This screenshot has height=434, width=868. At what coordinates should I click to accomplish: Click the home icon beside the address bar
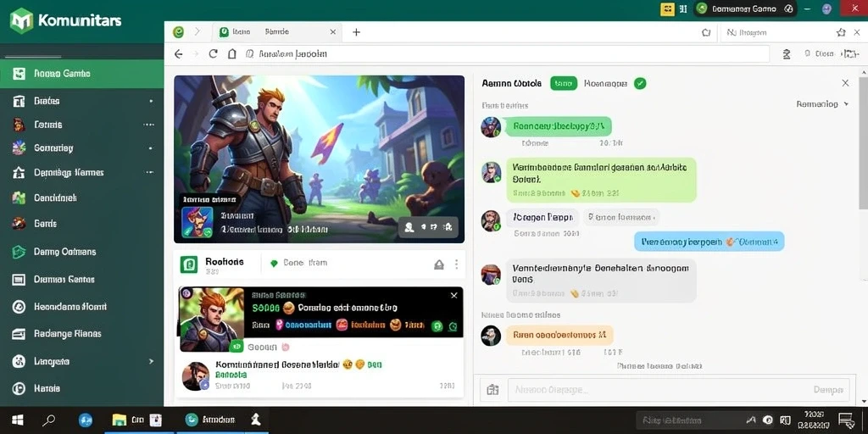coord(232,53)
